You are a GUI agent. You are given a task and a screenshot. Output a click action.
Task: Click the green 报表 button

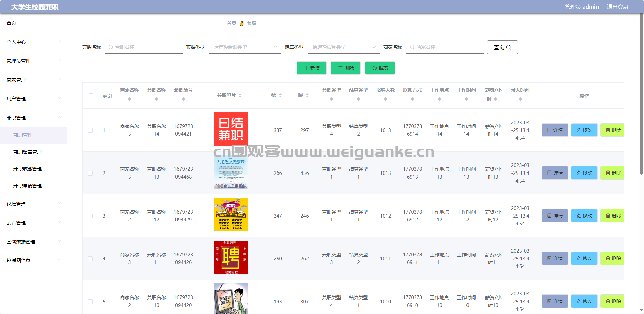[x=380, y=68]
